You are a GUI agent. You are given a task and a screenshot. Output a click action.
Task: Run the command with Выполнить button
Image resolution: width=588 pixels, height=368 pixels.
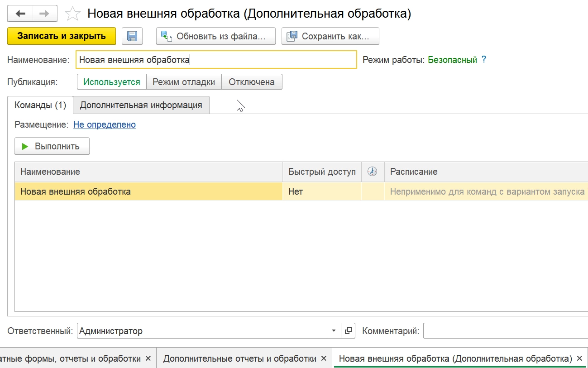point(52,146)
